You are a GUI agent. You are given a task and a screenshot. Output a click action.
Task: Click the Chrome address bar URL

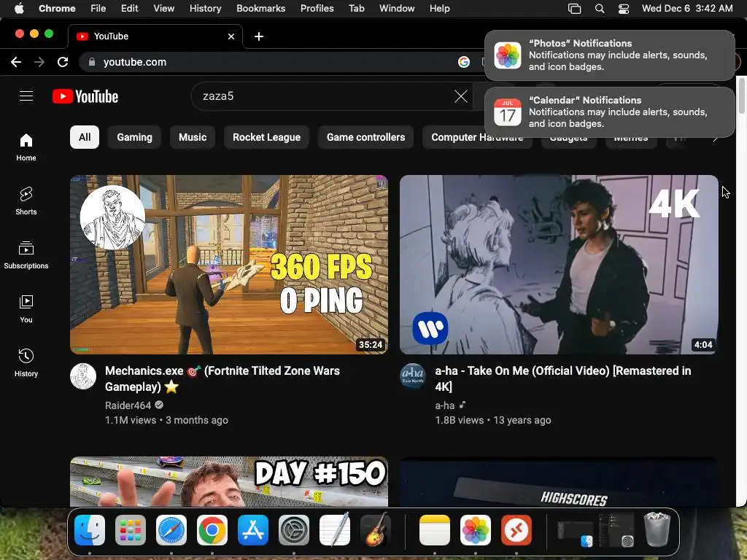tap(135, 62)
